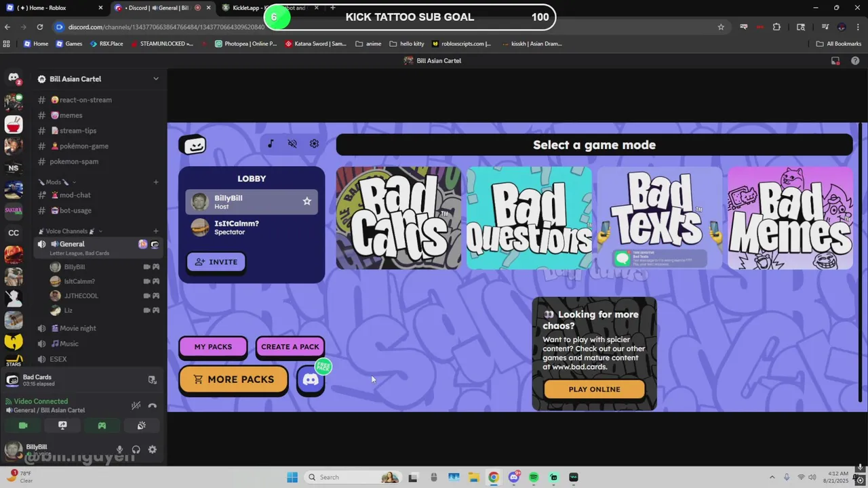Pick the Bad Memes game mode

click(x=790, y=218)
